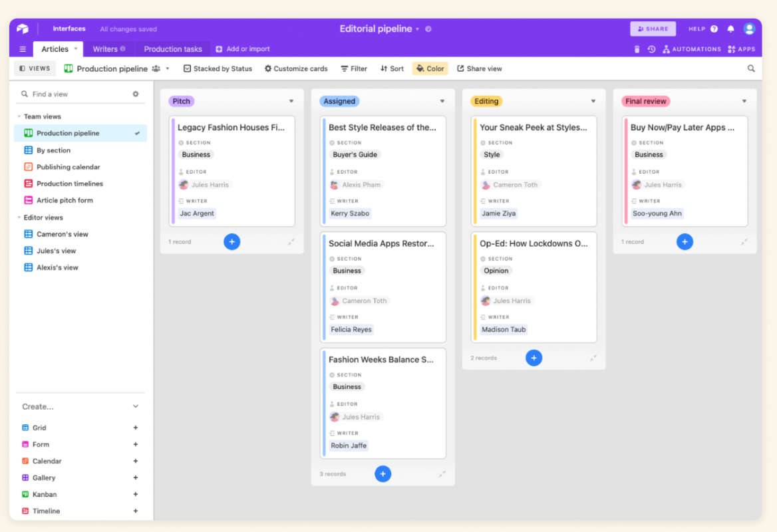Click plus next to Grid view type
Image resolution: width=777 pixels, height=532 pixels.
[135, 428]
